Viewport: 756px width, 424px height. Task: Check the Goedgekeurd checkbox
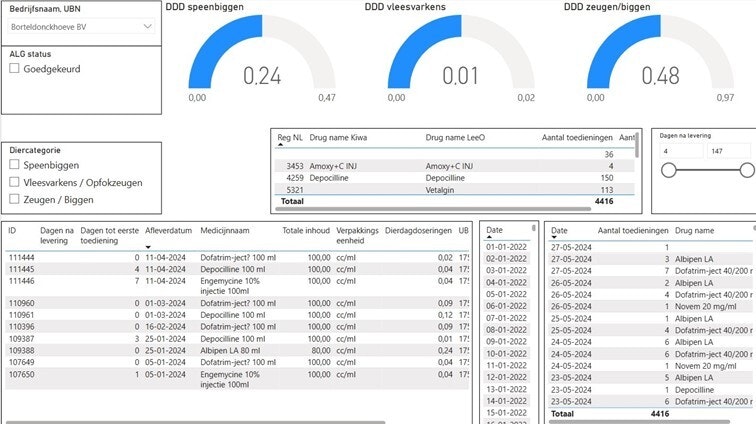[14, 69]
